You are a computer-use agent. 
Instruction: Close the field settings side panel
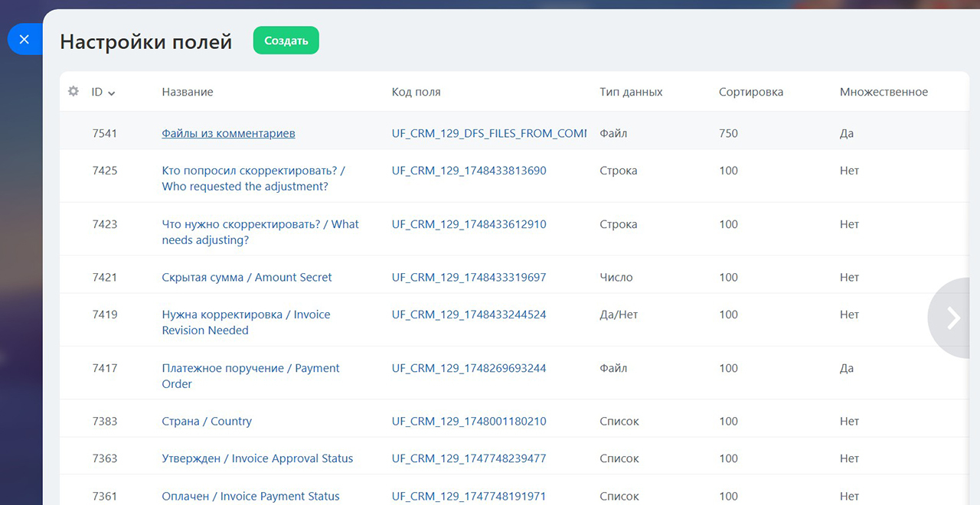pos(24,39)
